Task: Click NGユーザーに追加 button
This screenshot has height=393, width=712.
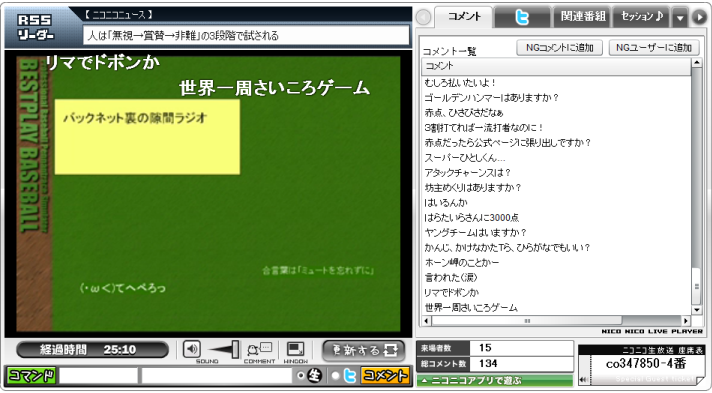Action: [653, 48]
